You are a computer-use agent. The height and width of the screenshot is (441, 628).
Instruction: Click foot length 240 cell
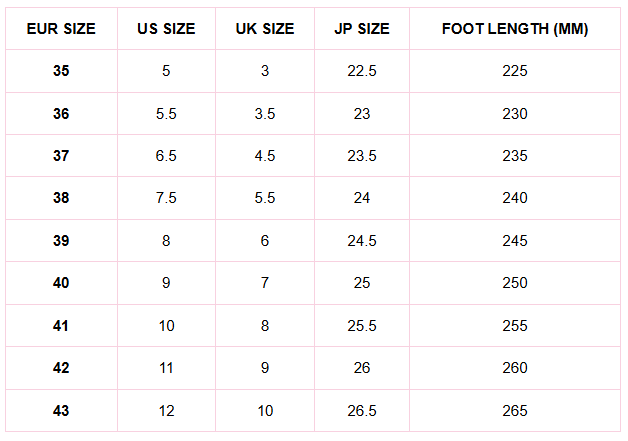[515, 198]
